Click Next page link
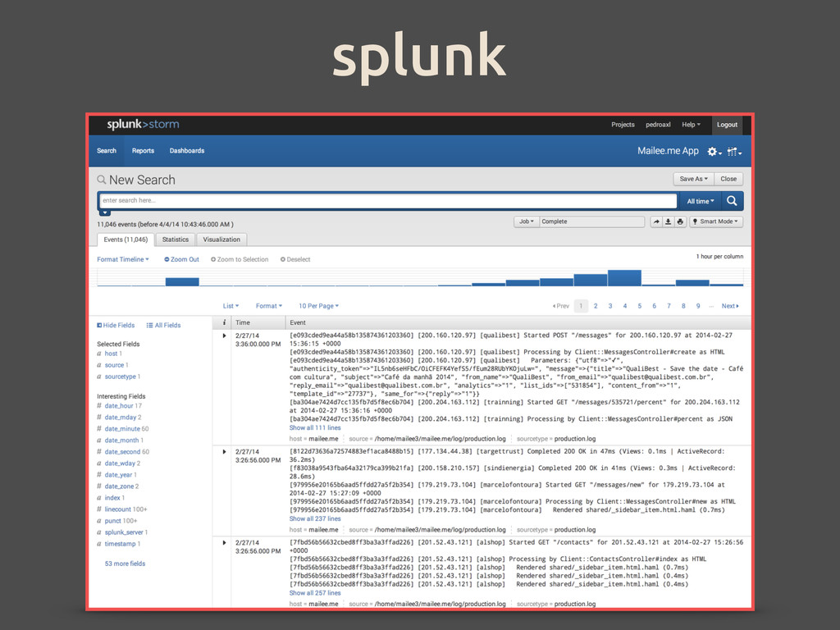 point(729,306)
